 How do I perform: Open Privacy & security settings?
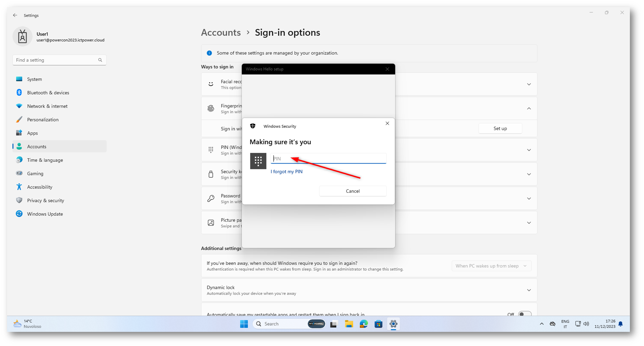coord(59,200)
